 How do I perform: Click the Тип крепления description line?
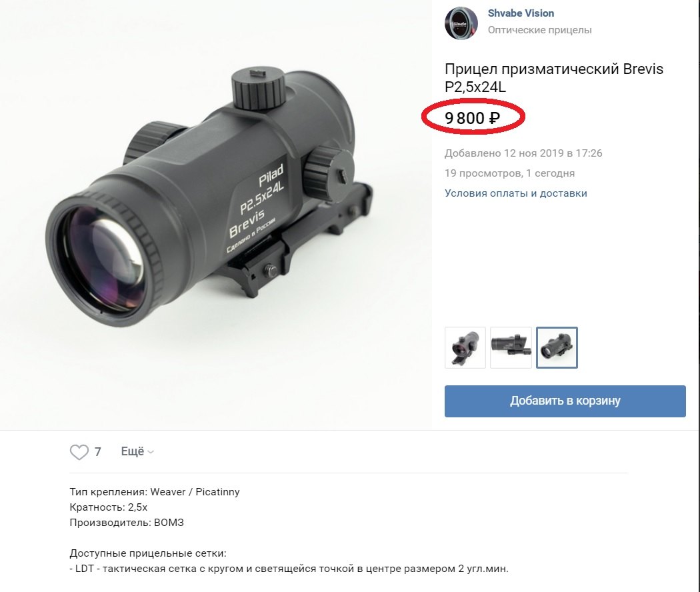coord(155,492)
